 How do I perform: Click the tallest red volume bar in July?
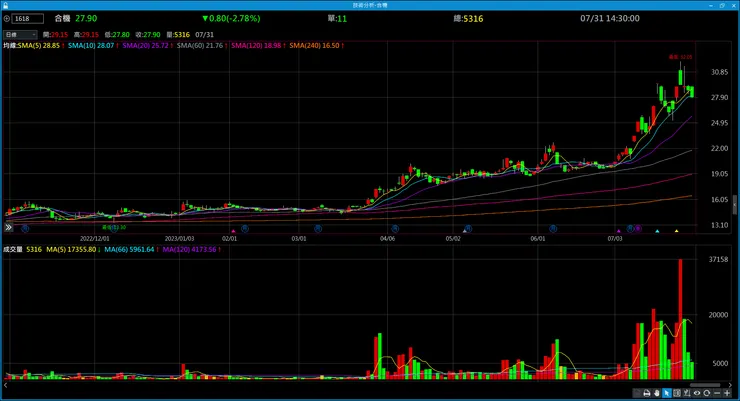[x=680, y=319]
